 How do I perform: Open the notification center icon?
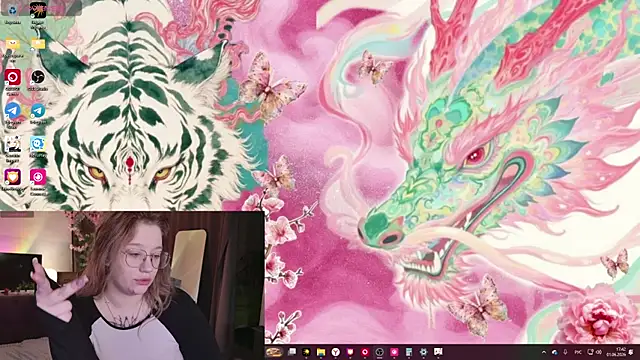(632, 352)
